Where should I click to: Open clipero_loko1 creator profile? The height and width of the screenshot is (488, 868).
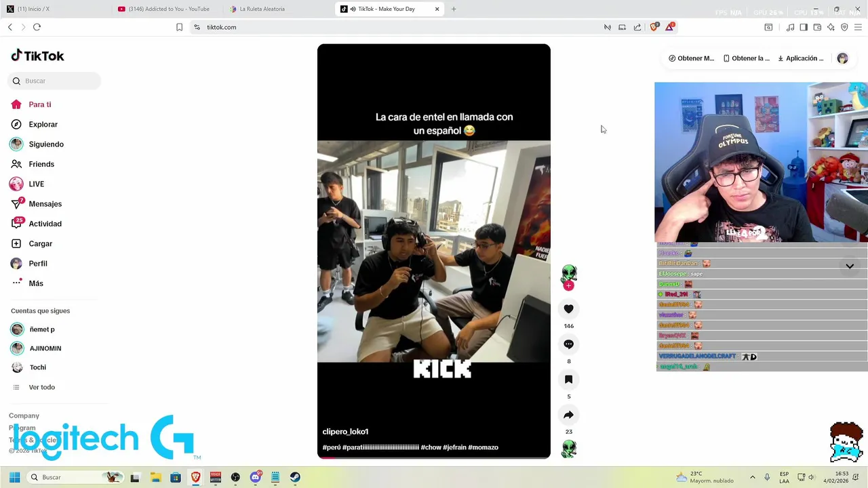coord(345,432)
